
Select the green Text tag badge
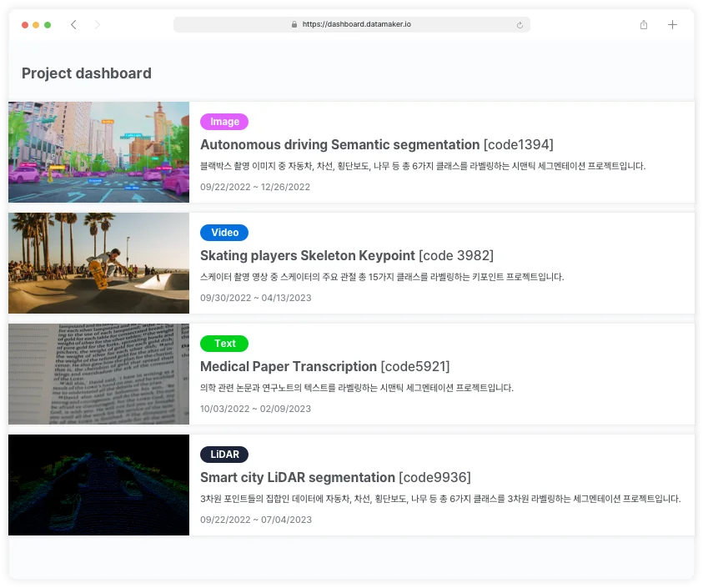(x=224, y=344)
